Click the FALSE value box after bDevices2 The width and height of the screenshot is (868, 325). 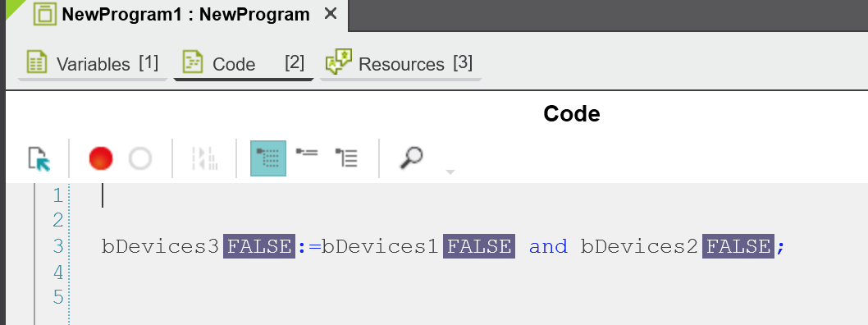click(738, 246)
